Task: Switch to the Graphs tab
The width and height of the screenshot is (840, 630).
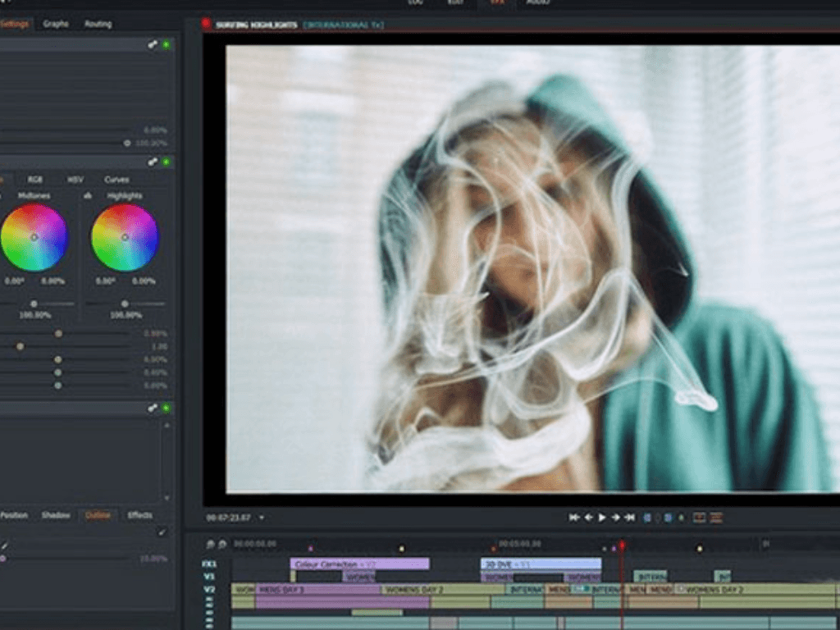Action: (56, 24)
